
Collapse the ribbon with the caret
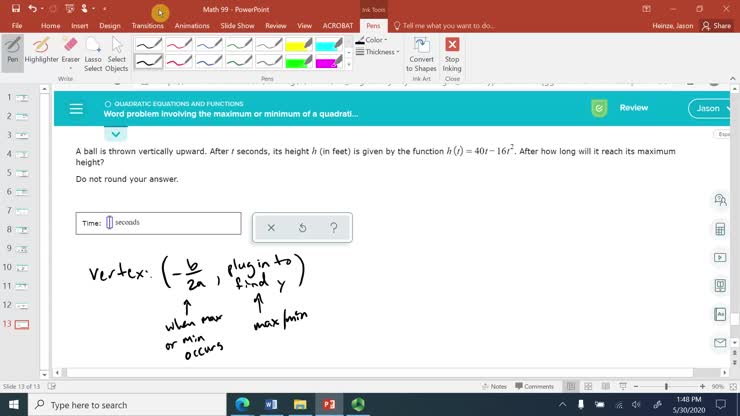[732, 78]
